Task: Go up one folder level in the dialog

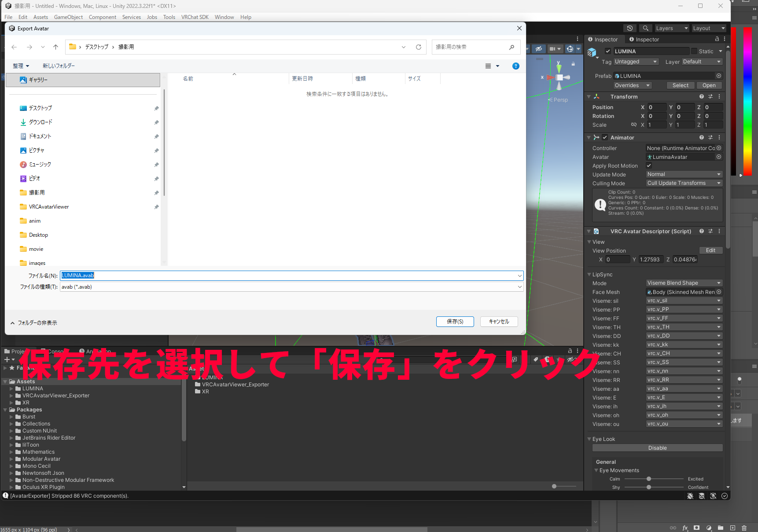Action: 55,47
